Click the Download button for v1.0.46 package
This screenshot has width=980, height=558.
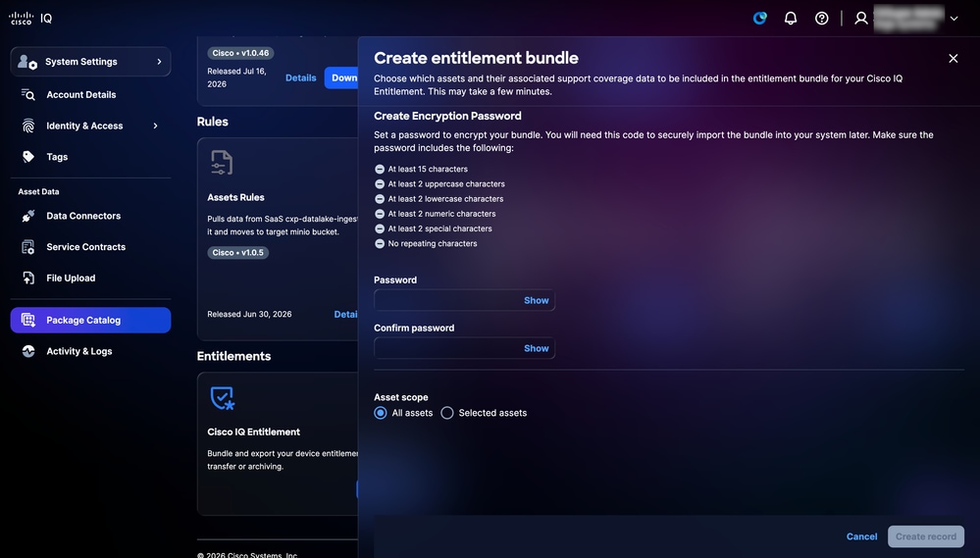click(x=341, y=78)
